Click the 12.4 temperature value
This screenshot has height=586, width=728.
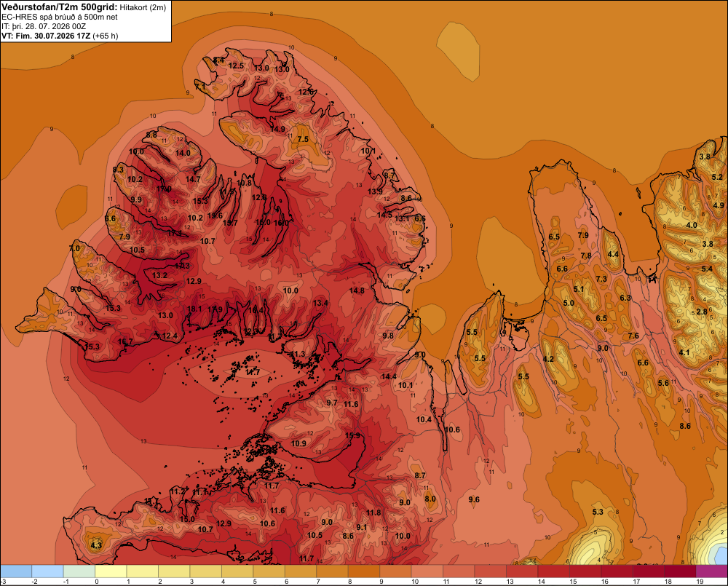[170, 336]
